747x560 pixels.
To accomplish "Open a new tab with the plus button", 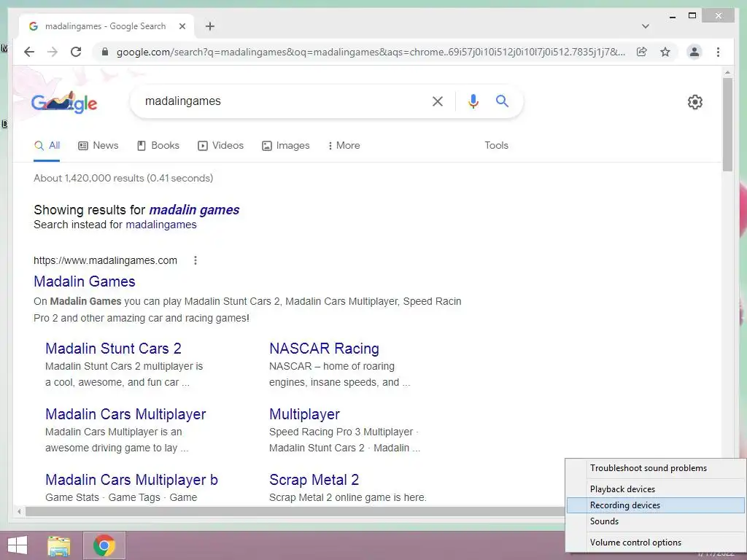I will pos(209,26).
